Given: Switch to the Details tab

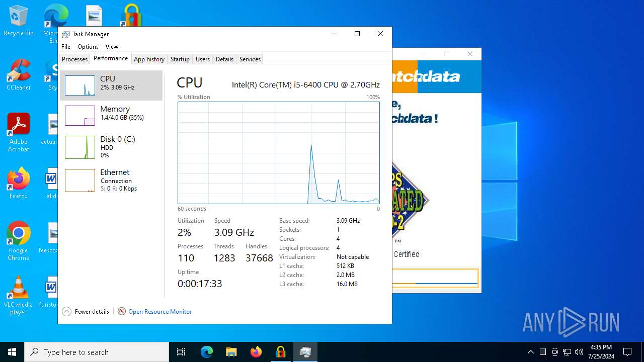Looking at the screenshot, I should (x=224, y=59).
